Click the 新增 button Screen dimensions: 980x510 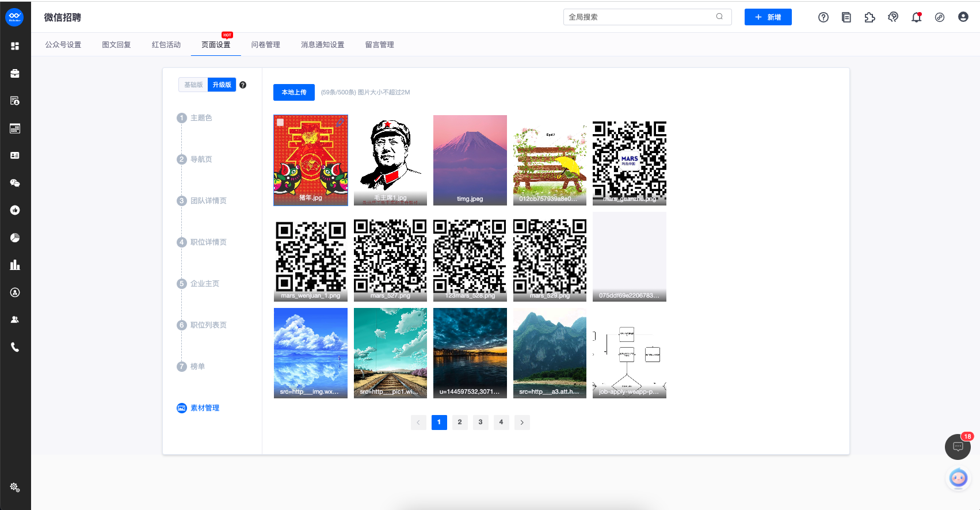point(768,17)
